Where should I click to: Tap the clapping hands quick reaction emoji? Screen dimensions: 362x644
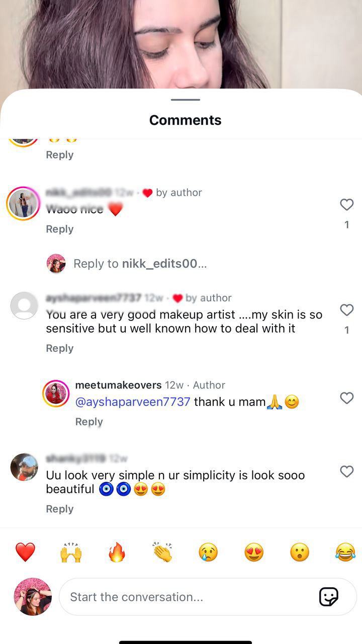[162, 552]
